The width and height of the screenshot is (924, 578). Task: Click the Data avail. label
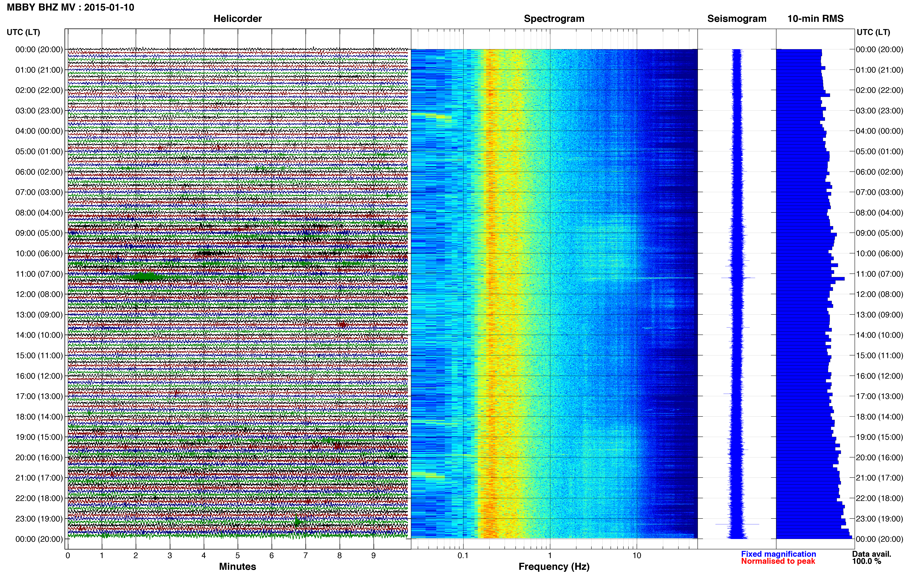coord(871,554)
